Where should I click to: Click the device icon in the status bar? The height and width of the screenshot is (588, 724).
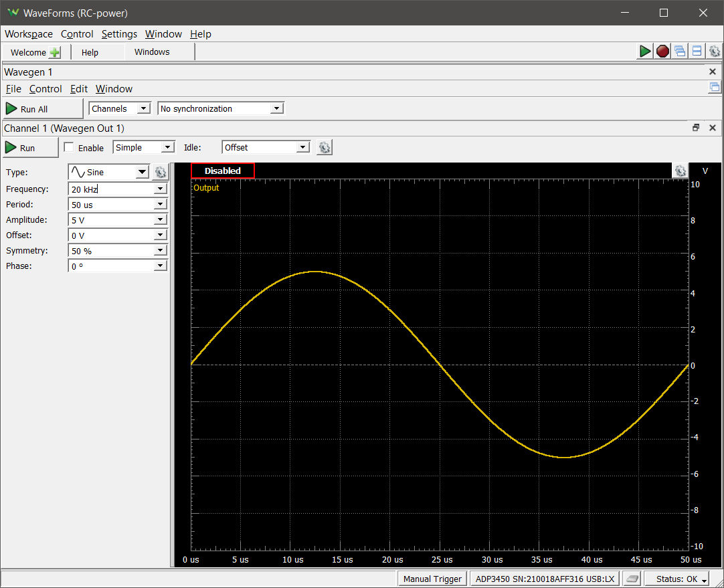[x=632, y=579]
